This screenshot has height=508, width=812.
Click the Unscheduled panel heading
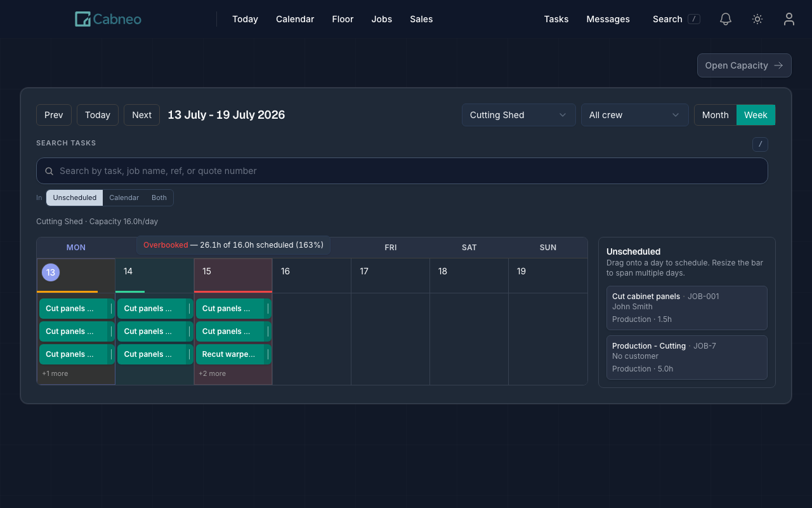click(633, 251)
